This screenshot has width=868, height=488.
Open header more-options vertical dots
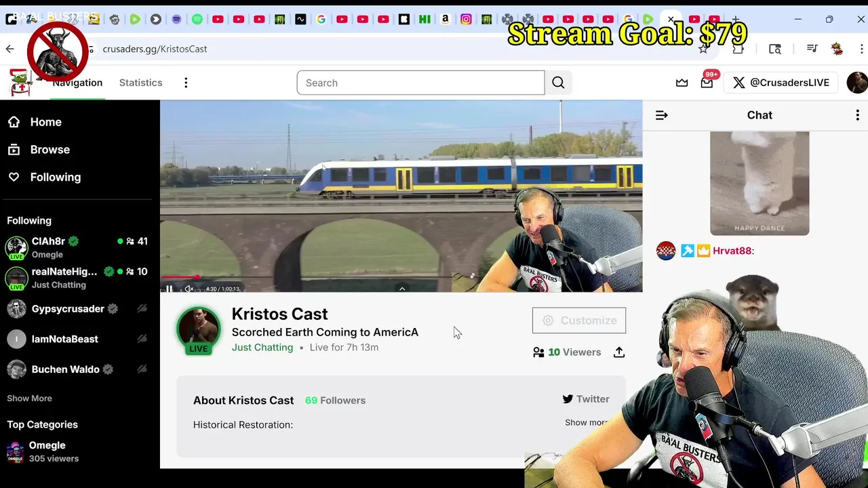click(186, 83)
